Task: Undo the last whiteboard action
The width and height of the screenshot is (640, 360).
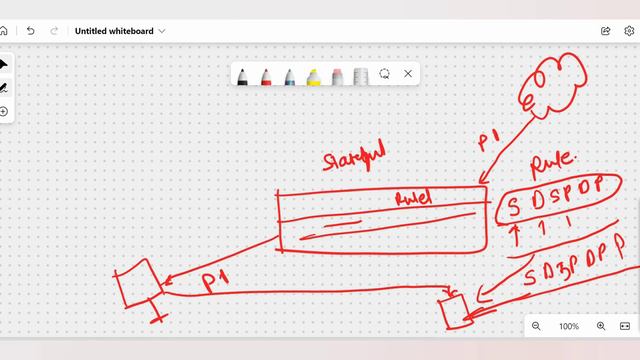Action: point(31,31)
